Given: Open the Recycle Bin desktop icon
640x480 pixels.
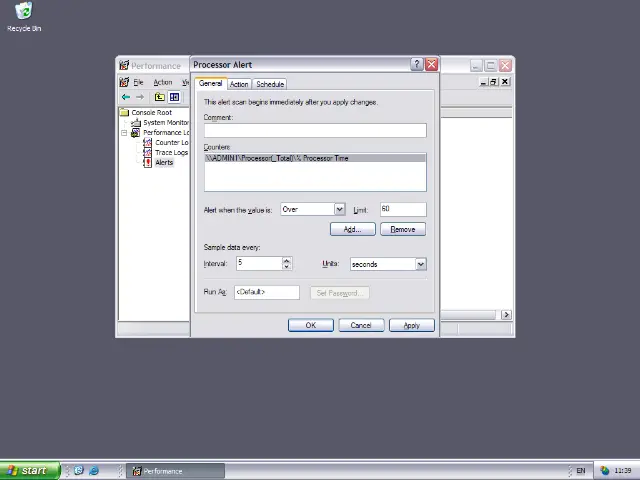Looking at the screenshot, I should [x=23, y=14].
